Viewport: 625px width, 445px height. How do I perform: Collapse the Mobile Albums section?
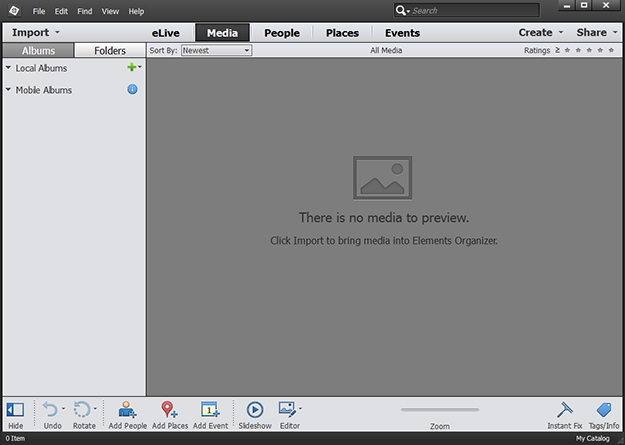click(8, 90)
